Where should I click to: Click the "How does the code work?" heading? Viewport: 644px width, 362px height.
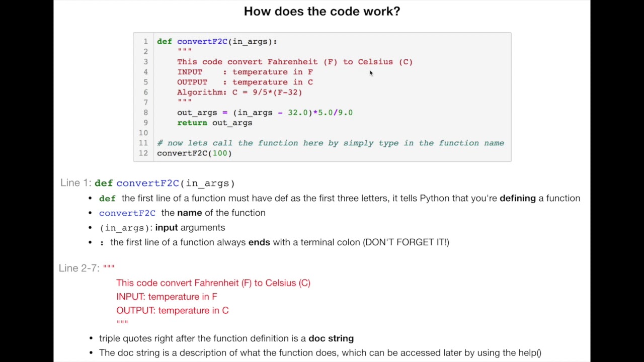tap(321, 11)
